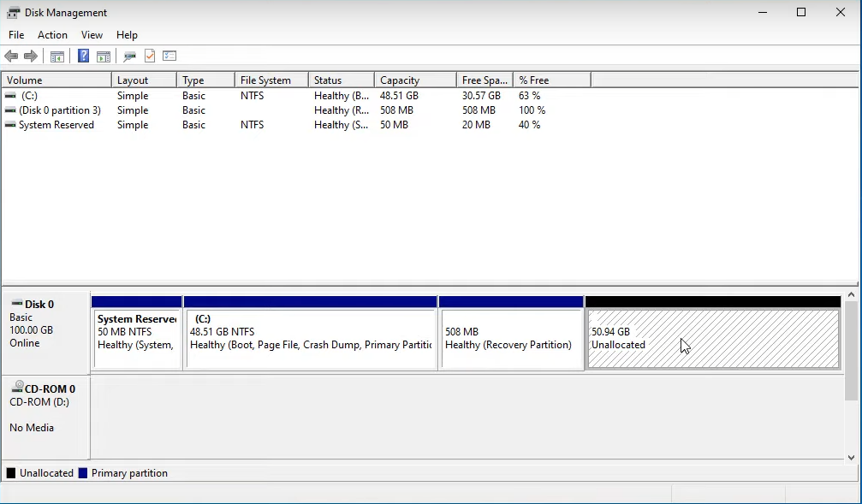Click the Forward arrow toolbar icon
This screenshot has width=862, height=504.
click(x=31, y=56)
